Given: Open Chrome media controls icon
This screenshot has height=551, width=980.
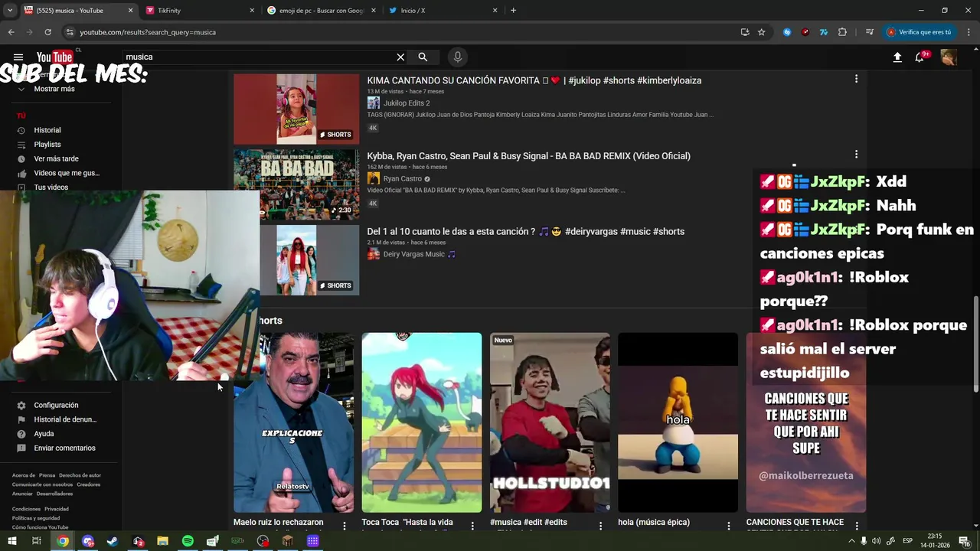Looking at the screenshot, I should (x=870, y=32).
